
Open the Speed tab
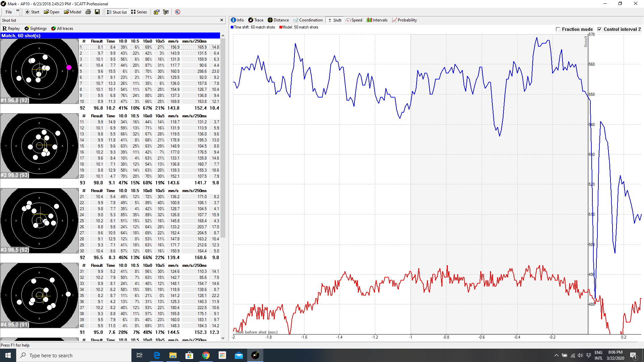point(354,20)
